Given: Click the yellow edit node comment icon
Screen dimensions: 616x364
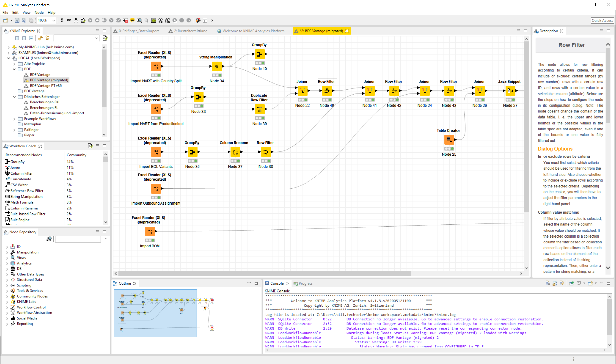Looking at the screenshot, I should pos(132,20).
